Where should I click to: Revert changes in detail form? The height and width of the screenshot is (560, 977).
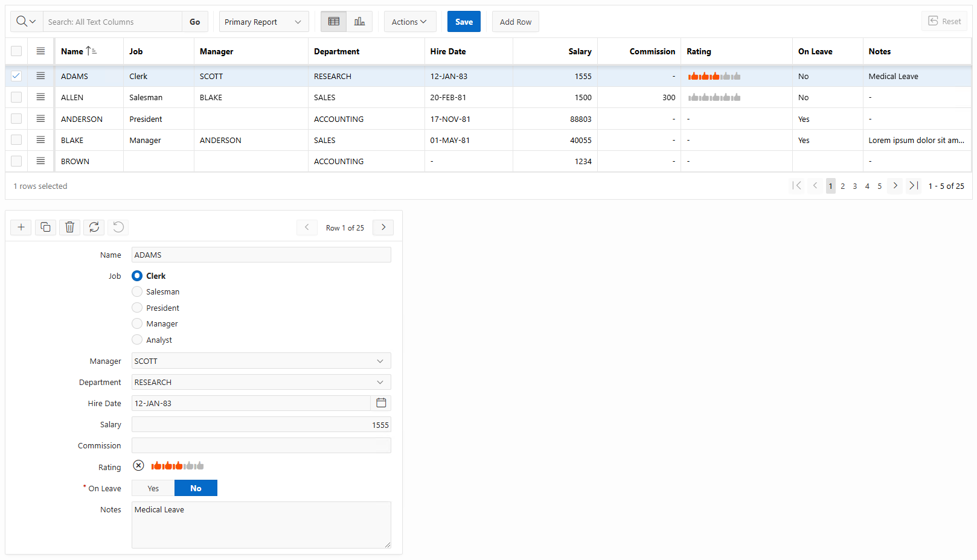(118, 227)
